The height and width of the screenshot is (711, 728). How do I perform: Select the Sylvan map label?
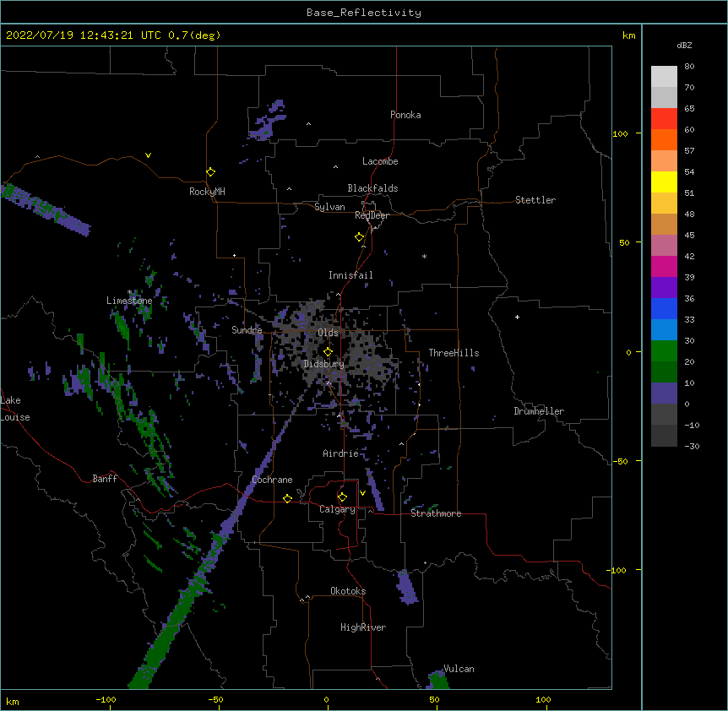click(x=329, y=207)
